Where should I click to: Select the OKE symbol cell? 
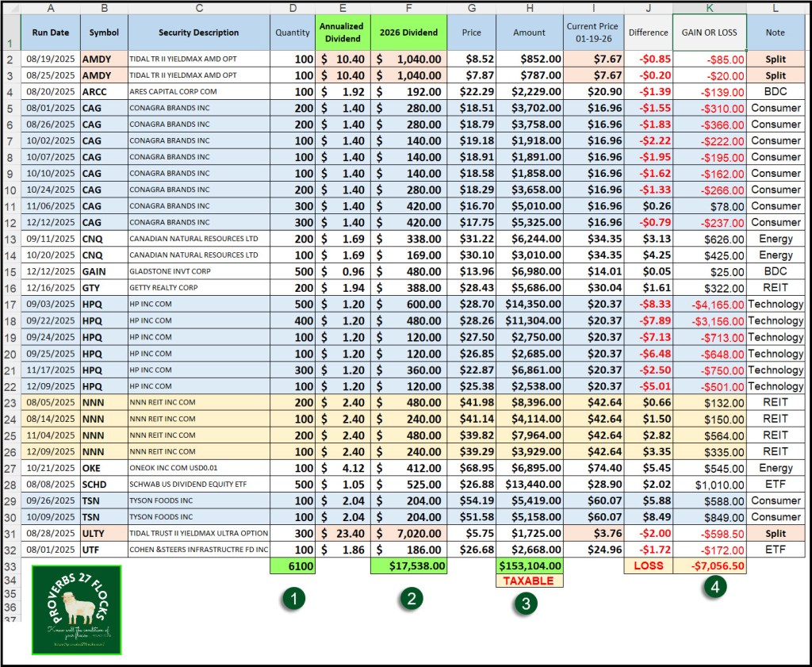coord(103,468)
